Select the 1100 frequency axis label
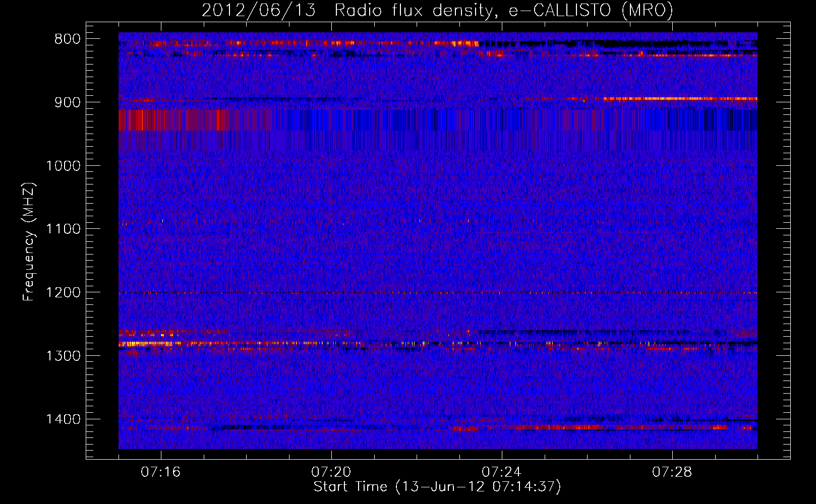The width and height of the screenshot is (816, 504). click(x=64, y=229)
